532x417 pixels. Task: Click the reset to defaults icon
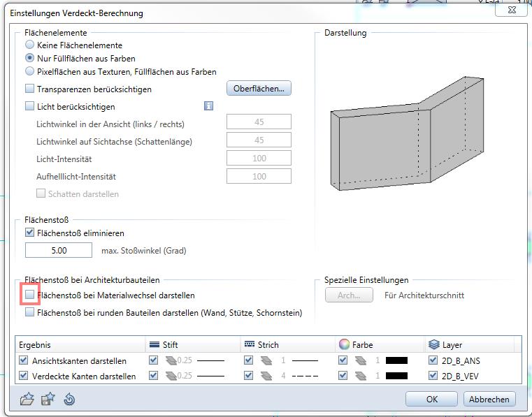(x=68, y=400)
